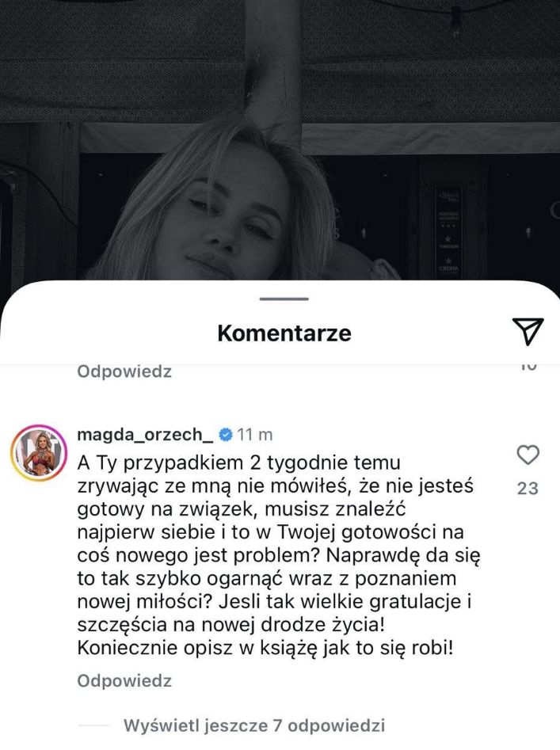Reply via Odpowiedz under magda_orzech_'s comment
This screenshot has height=750, width=560.
pos(124,680)
